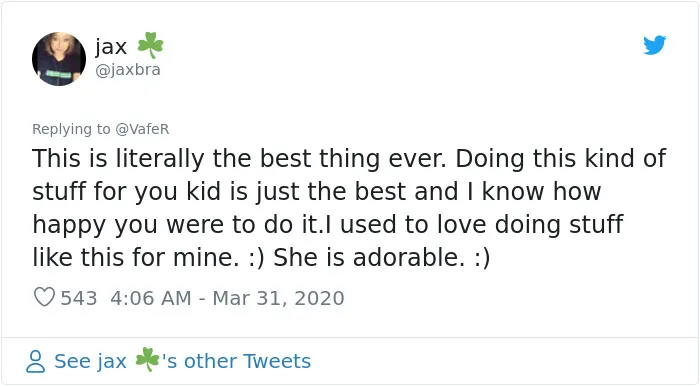
Task: Click the line beginning 'stuff for you kid'
Action: (317, 192)
